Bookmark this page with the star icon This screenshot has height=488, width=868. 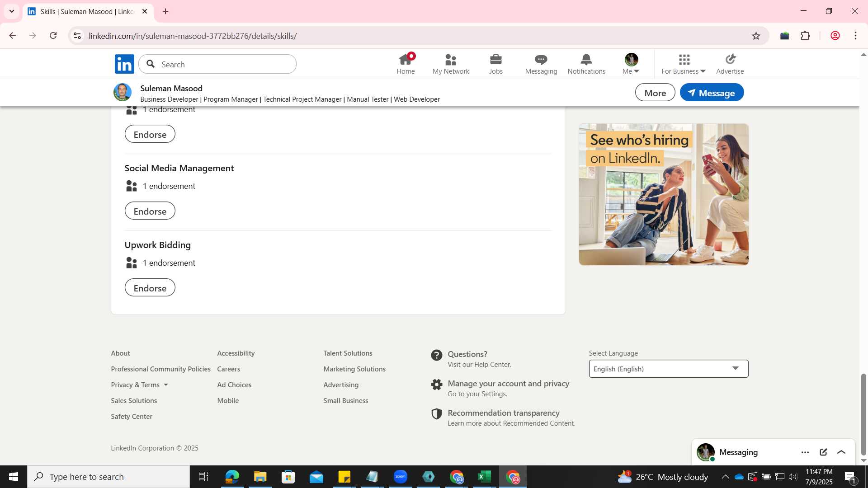pyautogui.click(x=756, y=36)
